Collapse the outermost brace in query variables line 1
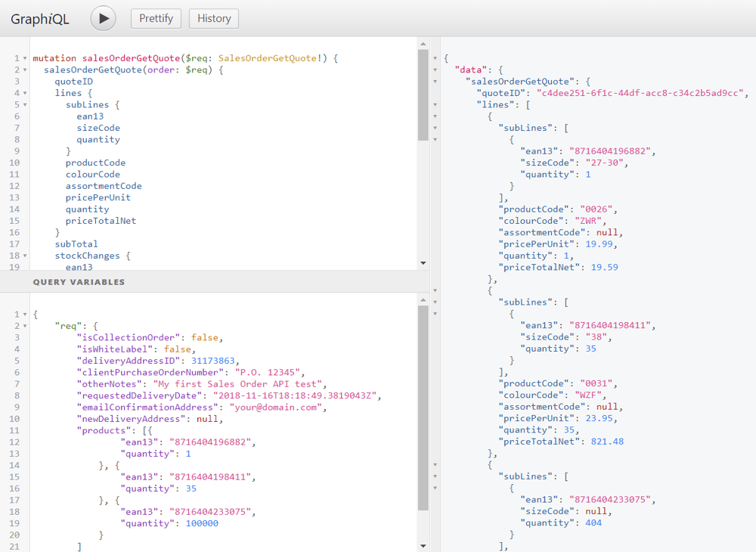The image size is (756, 552). tap(25, 315)
